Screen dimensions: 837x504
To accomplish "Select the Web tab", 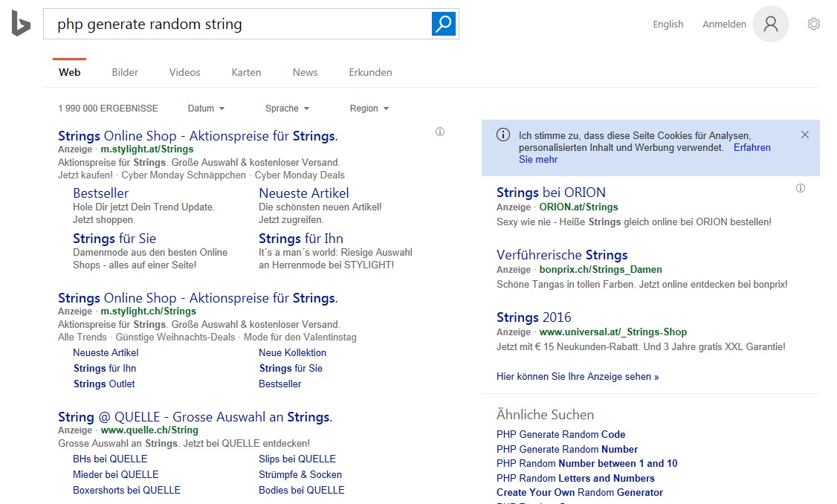I will [69, 72].
